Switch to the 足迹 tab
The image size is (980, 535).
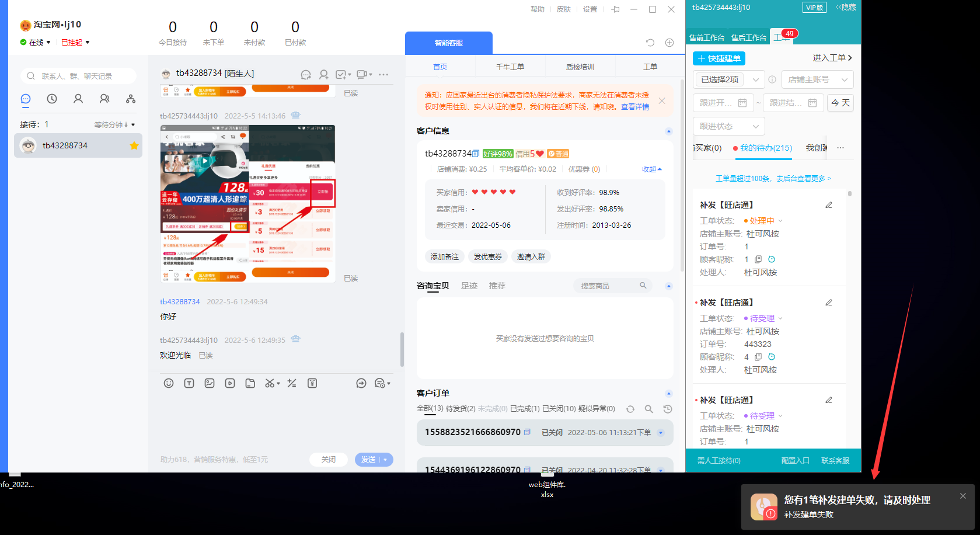[x=469, y=286]
